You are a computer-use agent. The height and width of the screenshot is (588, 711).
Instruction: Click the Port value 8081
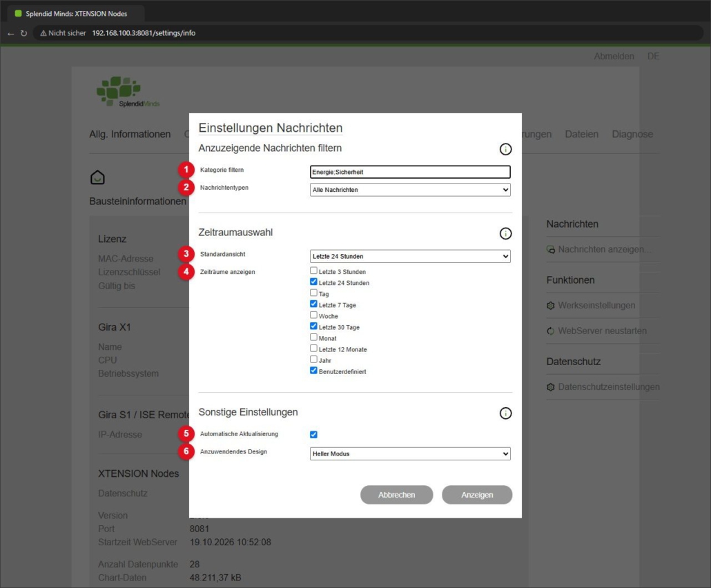pos(199,529)
